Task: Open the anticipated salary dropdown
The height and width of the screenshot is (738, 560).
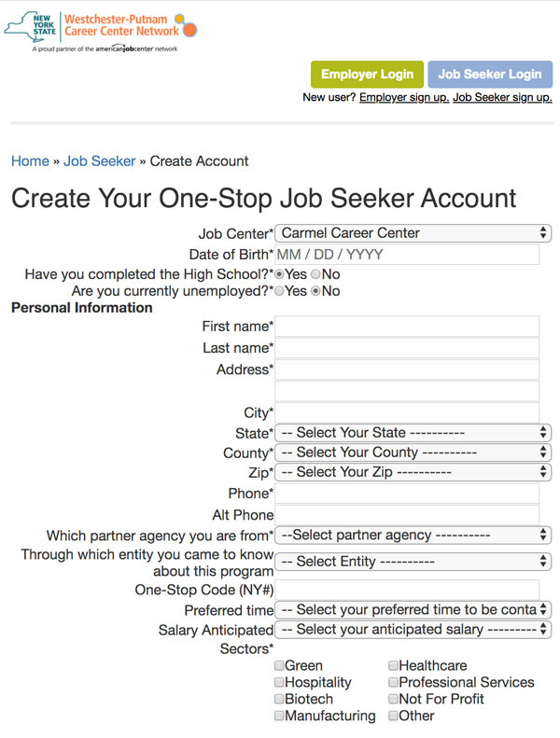Action: point(413,630)
